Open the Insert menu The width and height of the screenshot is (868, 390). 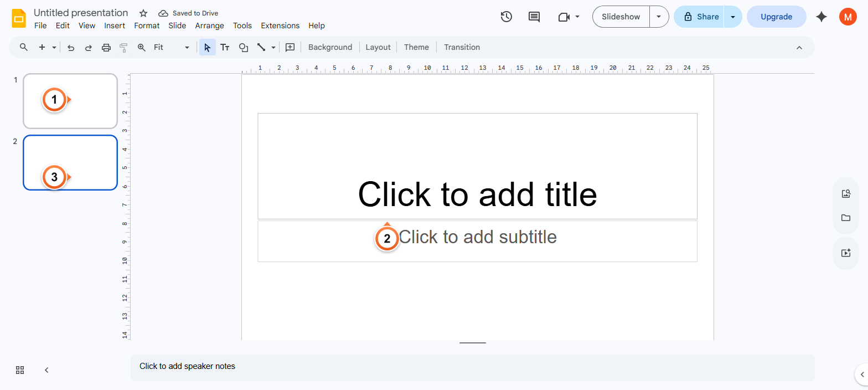click(x=115, y=25)
